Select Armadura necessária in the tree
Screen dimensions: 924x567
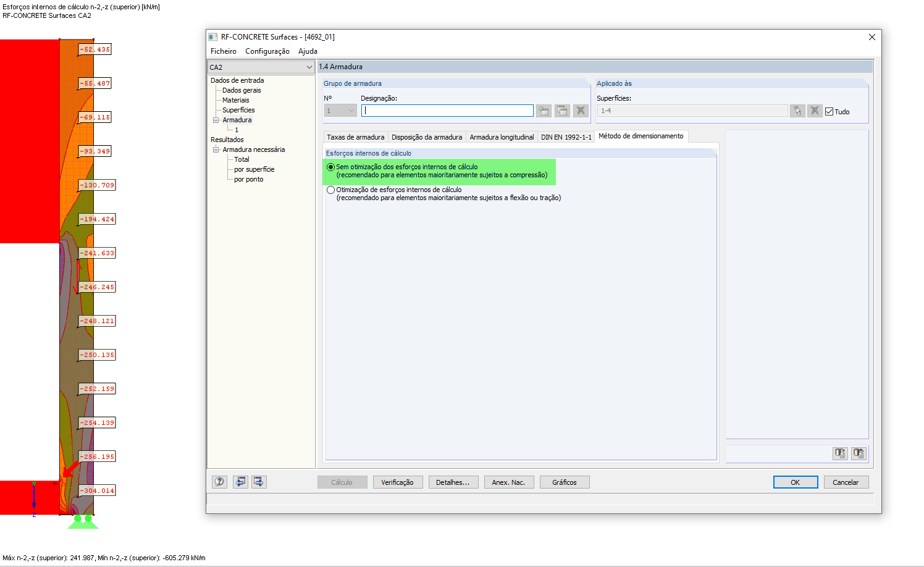[x=254, y=149]
